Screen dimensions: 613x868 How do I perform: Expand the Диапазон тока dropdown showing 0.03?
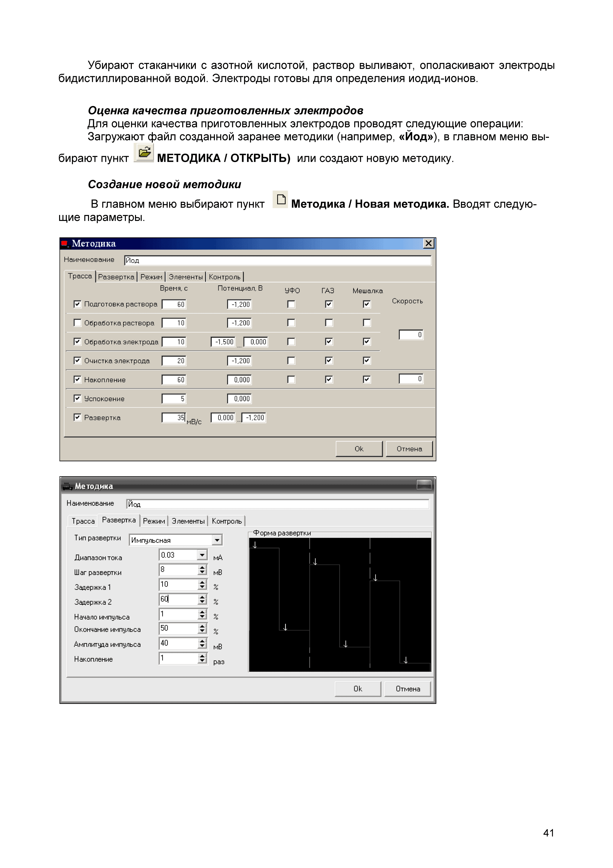click(202, 555)
